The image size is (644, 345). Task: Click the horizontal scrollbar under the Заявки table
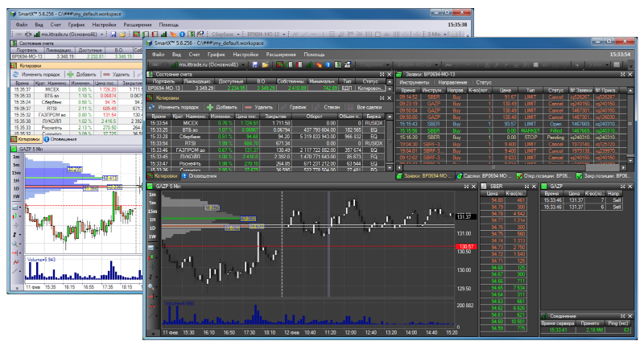[x=512, y=167]
